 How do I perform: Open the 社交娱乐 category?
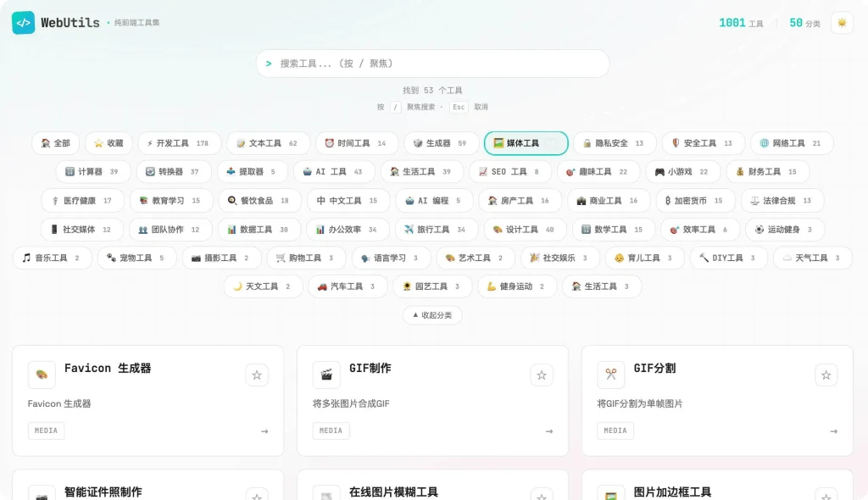[x=560, y=258]
